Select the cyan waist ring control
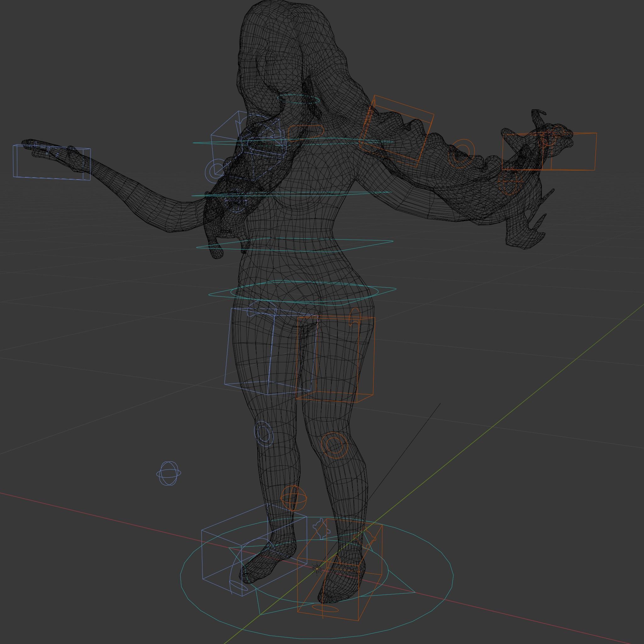 295,245
